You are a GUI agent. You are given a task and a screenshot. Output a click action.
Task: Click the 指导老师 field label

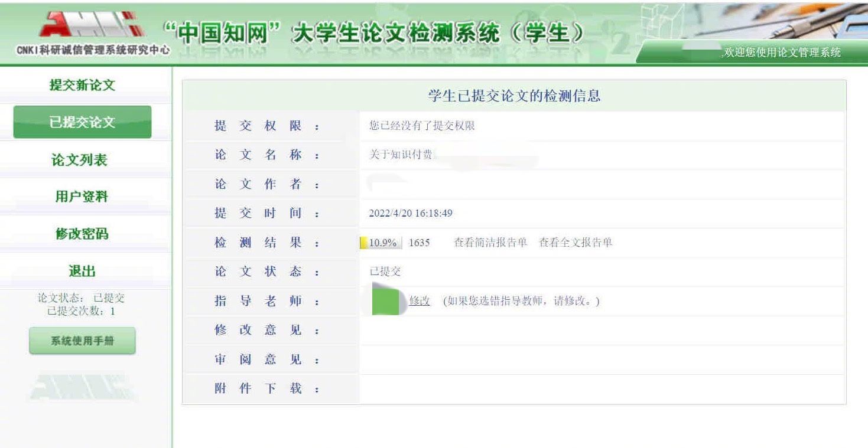pos(266,302)
